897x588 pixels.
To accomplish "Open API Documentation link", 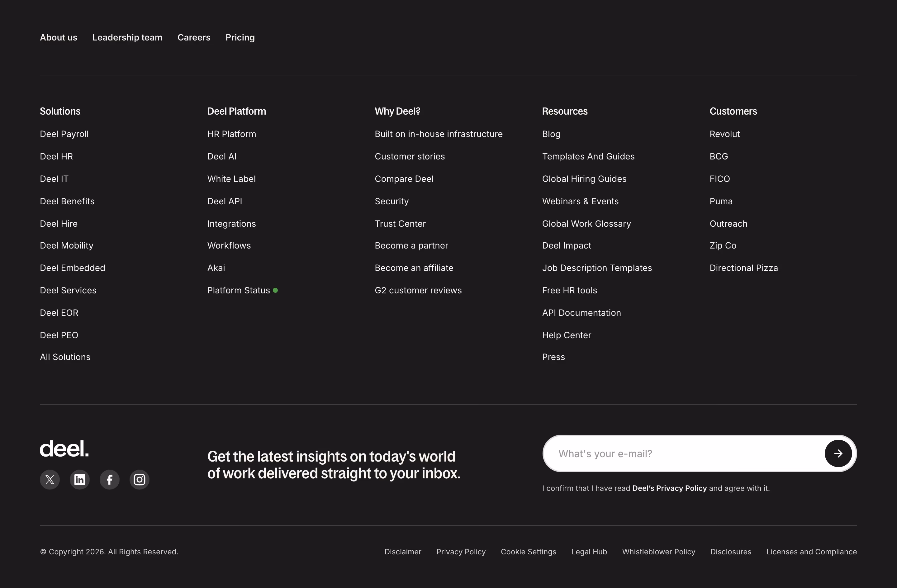I will (581, 313).
